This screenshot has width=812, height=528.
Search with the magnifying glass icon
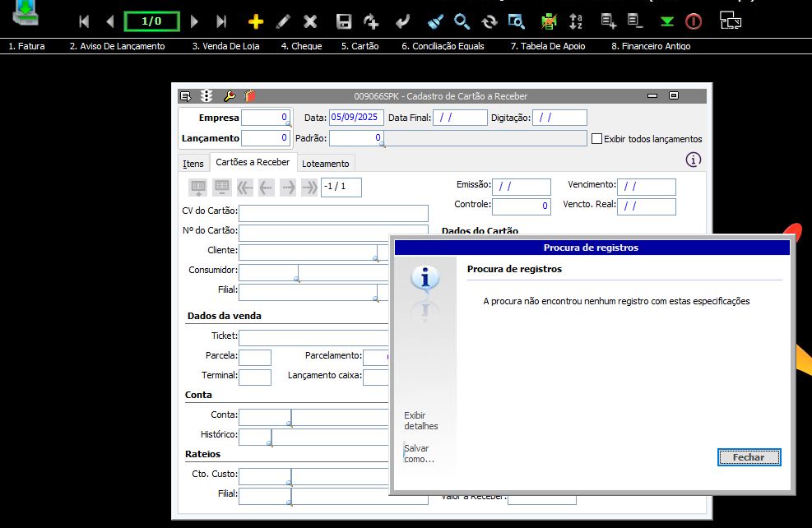(x=462, y=21)
